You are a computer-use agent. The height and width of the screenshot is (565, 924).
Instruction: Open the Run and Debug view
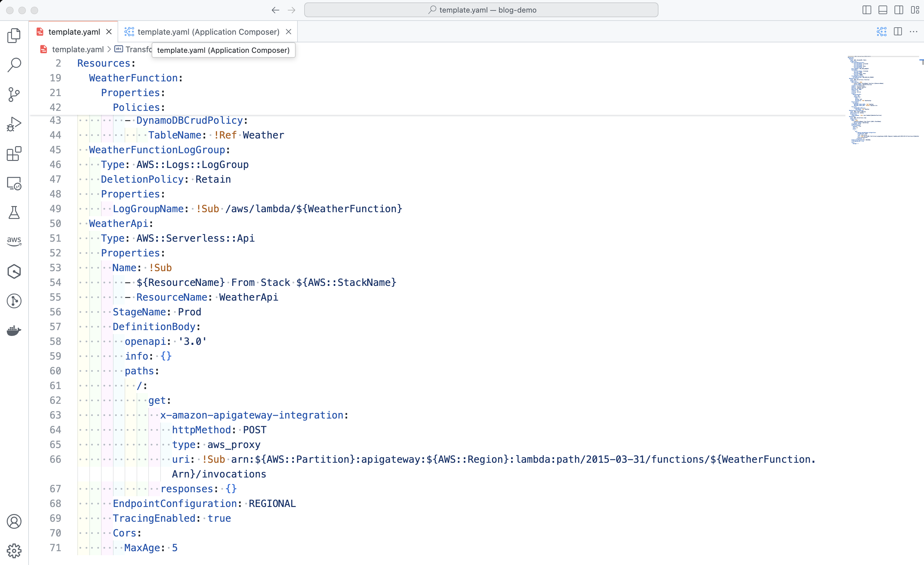pos(14,124)
